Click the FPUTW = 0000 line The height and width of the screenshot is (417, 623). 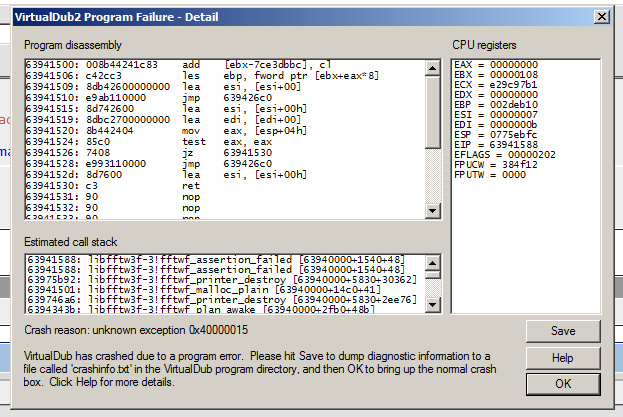point(490,174)
